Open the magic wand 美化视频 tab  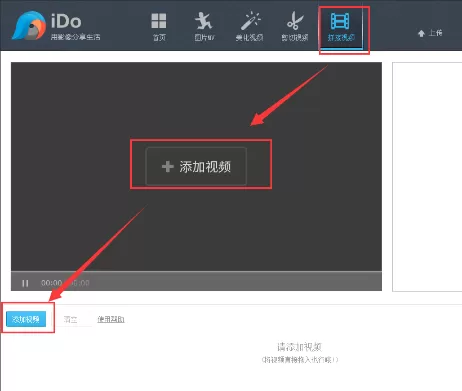[249, 27]
